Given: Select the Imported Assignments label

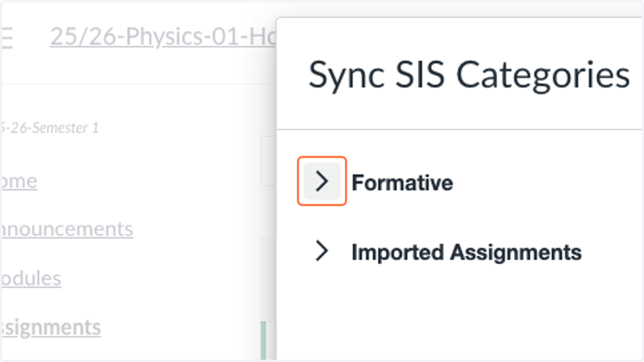Looking at the screenshot, I should click(x=466, y=252).
